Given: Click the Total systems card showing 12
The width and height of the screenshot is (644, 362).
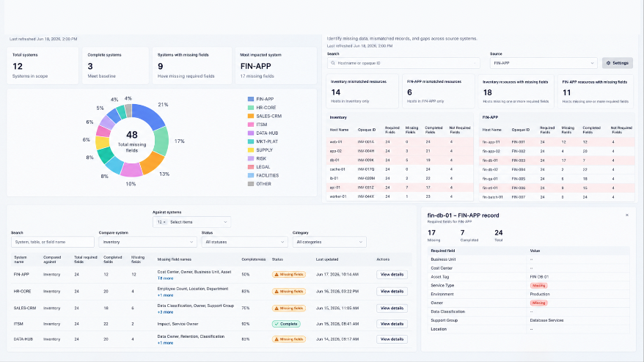Looking at the screenshot, I should coord(43,66).
